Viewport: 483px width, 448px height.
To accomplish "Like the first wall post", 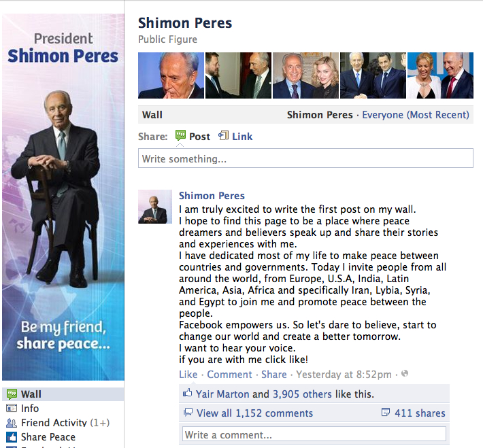I will tap(188, 375).
